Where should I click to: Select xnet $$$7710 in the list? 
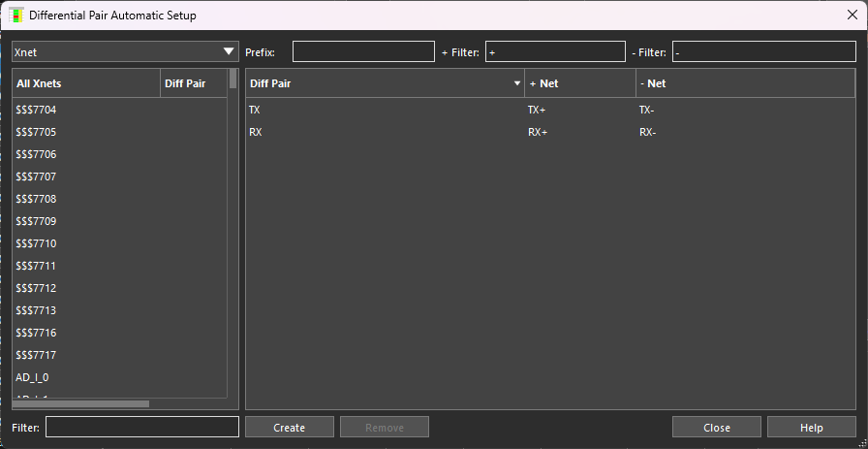tap(37, 244)
